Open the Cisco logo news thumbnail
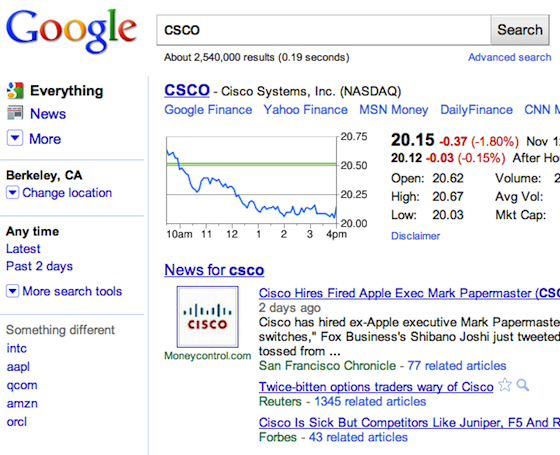 [208, 317]
